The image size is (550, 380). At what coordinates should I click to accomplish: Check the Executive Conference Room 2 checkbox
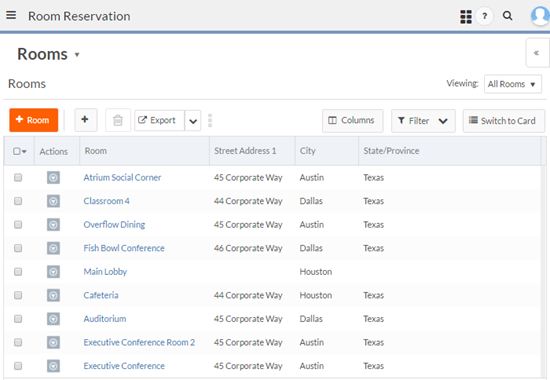pos(18,342)
